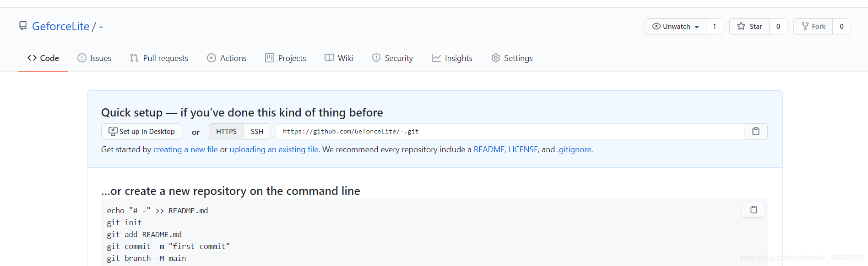Follow the creating a new file link
The height and width of the screenshot is (266, 868).
pyautogui.click(x=185, y=149)
